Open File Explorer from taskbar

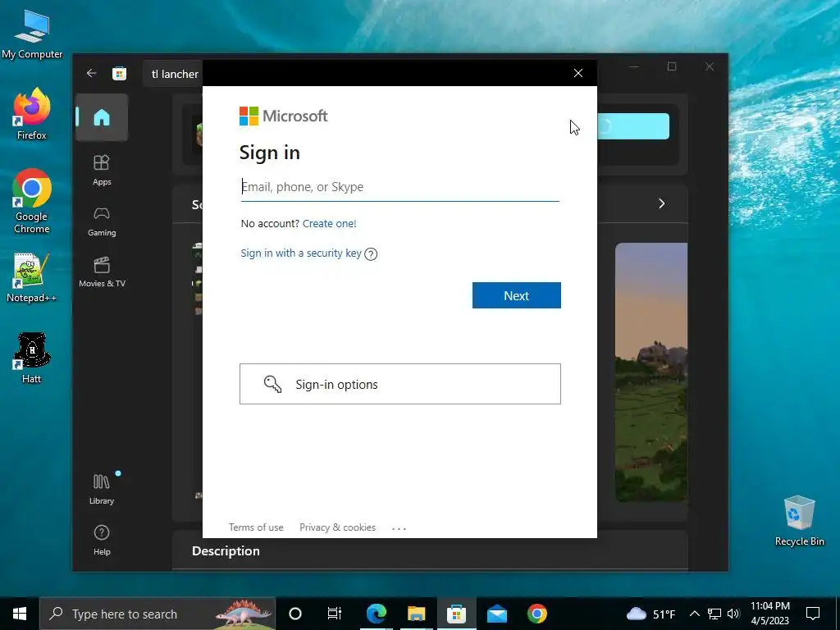click(x=416, y=614)
